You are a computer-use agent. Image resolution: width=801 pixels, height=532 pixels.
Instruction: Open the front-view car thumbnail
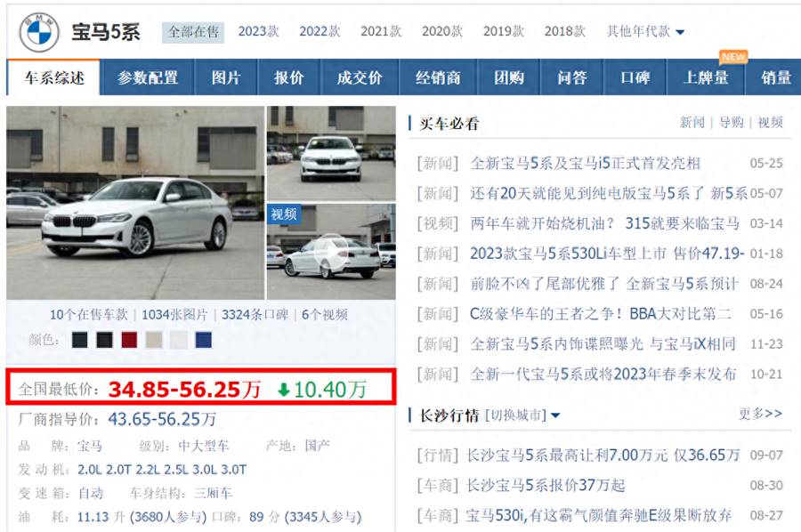pyautogui.click(x=331, y=153)
